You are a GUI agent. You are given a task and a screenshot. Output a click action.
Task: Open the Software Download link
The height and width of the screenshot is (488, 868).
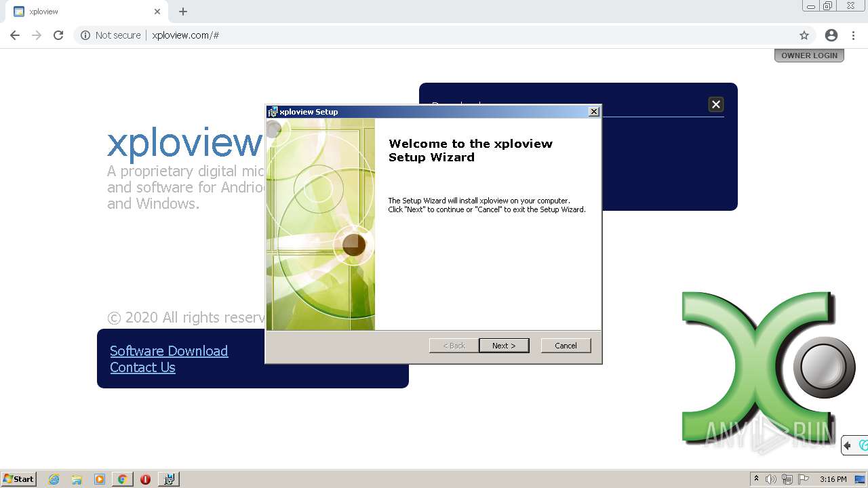coord(169,350)
